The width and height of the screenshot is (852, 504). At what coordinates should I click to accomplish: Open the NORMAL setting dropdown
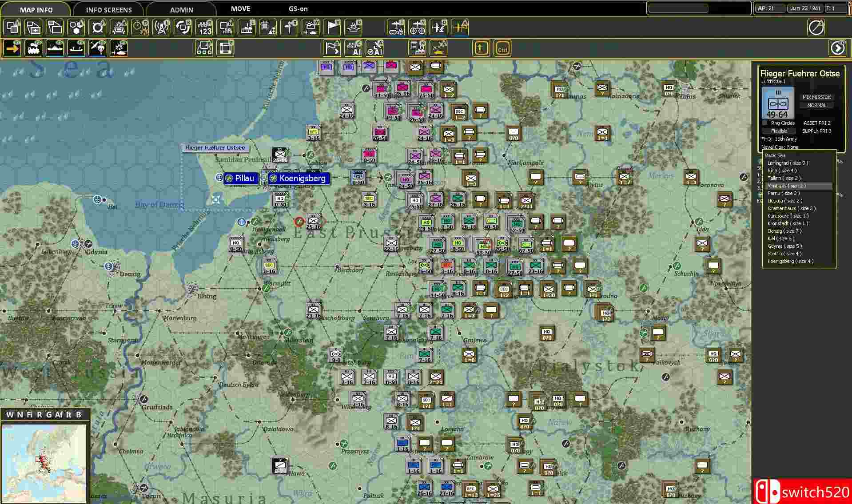pyautogui.click(x=816, y=105)
